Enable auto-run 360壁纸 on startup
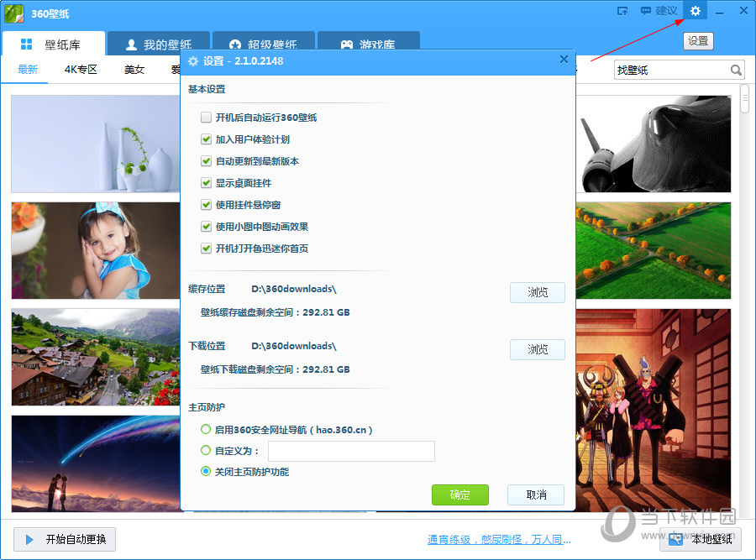 (x=206, y=118)
